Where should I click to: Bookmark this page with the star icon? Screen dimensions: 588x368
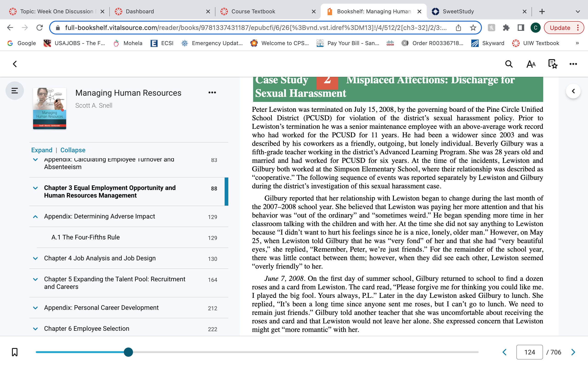[x=473, y=28]
